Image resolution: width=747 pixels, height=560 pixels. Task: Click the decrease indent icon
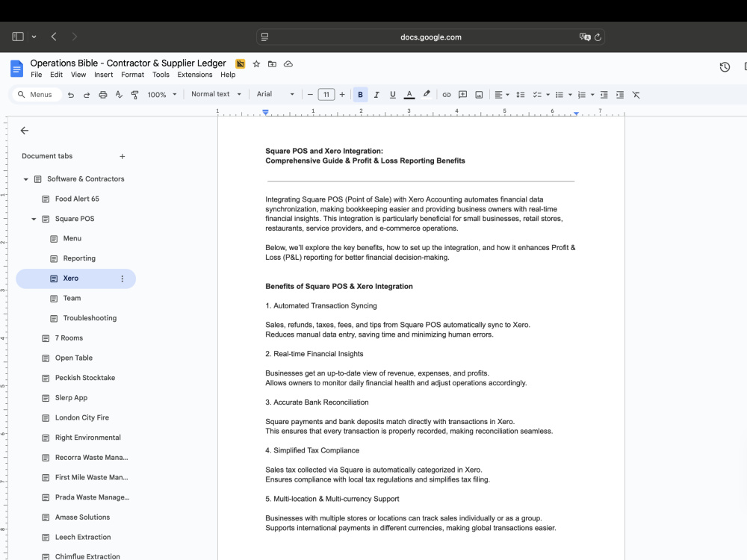[604, 95]
